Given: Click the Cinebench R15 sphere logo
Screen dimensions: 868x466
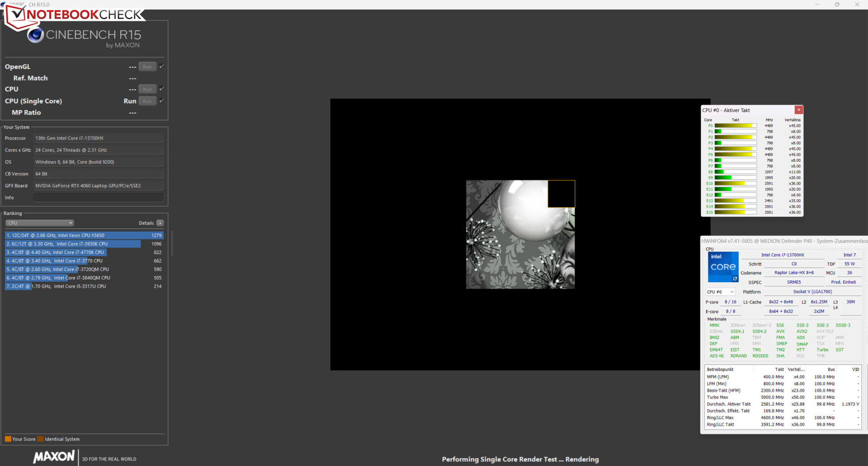Looking at the screenshot, I should click(35, 35).
